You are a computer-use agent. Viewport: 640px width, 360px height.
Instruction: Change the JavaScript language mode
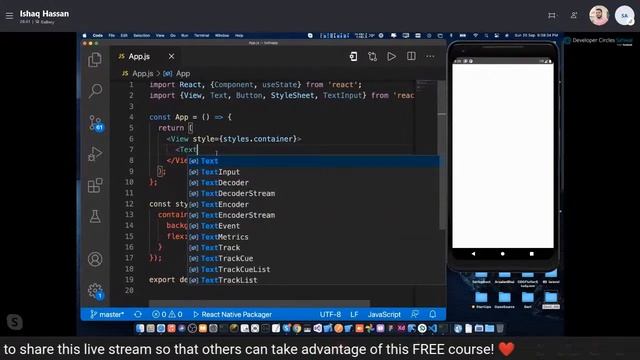tap(384, 314)
